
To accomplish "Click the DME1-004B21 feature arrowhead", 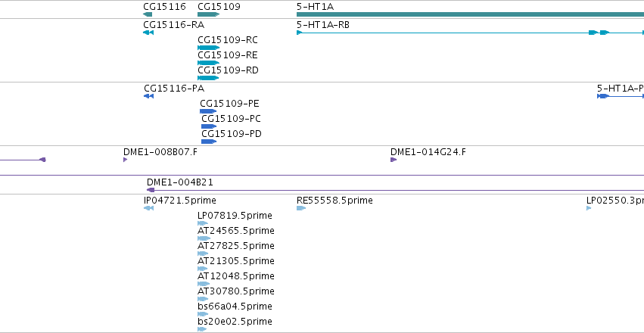I will 151,190.
